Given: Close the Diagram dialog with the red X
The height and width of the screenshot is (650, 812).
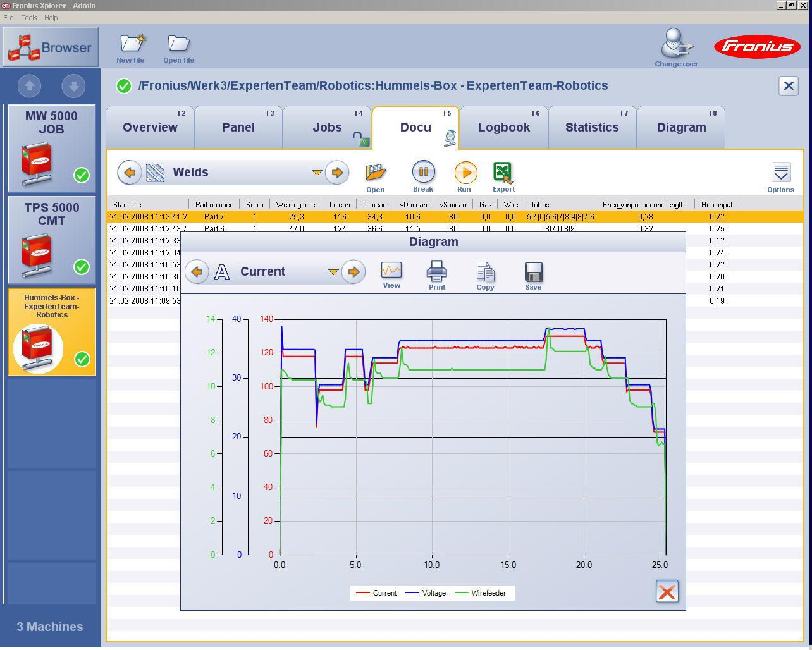Looking at the screenshot, I should [x=667, y=592].
